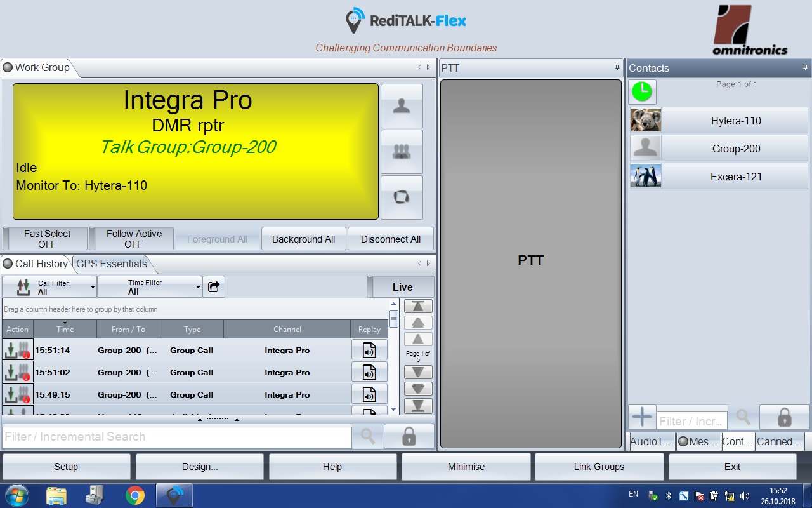Viewport: 812px width, 508px height.
Task: Click single up arrow in Call History pager
Action: tap(418, 339)
